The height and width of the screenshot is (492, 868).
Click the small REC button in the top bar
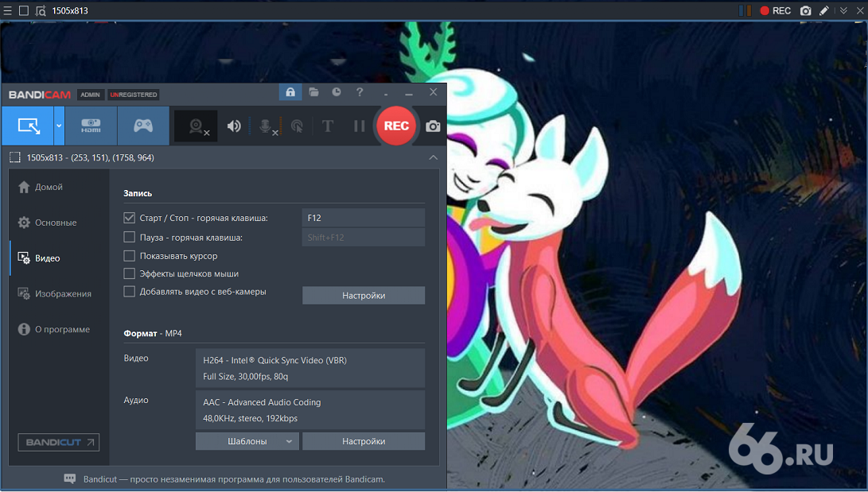[776, 10]
